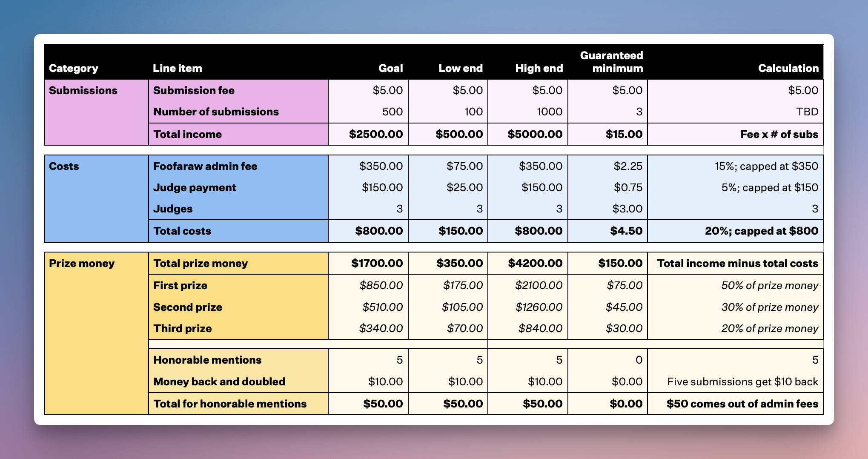Select the High end second prize '$1260.00'
This screenshot has height=459, width=868.
click(539, 307)
